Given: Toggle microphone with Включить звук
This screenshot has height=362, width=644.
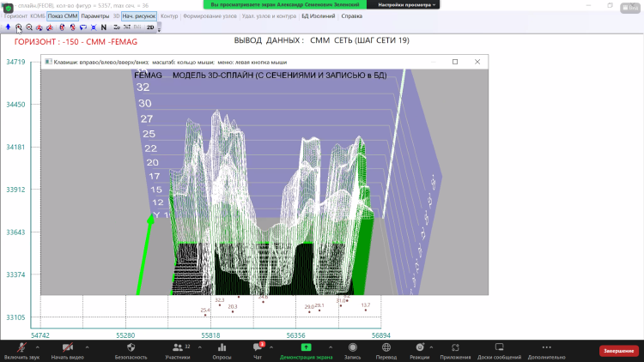Looking at the screenshot, I should (x=21, y=349).
